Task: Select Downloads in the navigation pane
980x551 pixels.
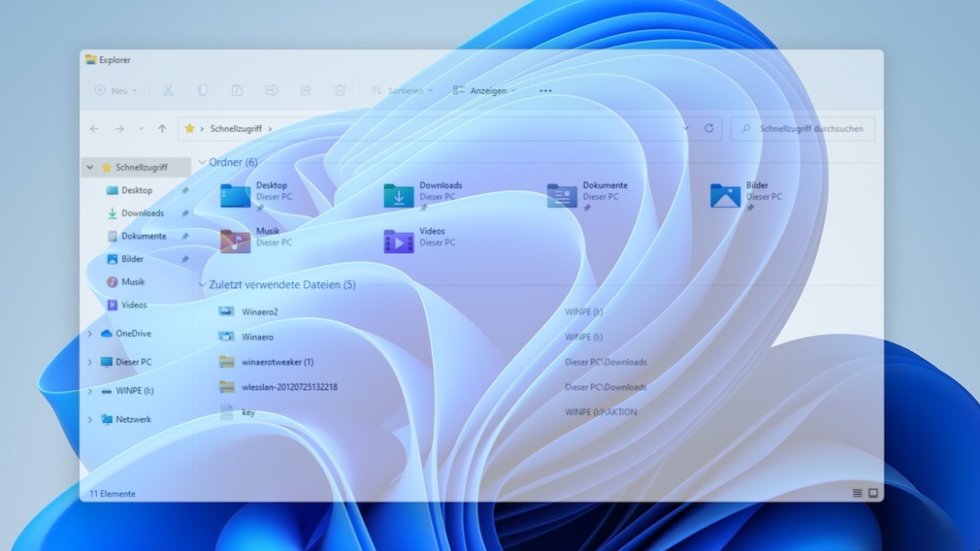Action: 143,213
